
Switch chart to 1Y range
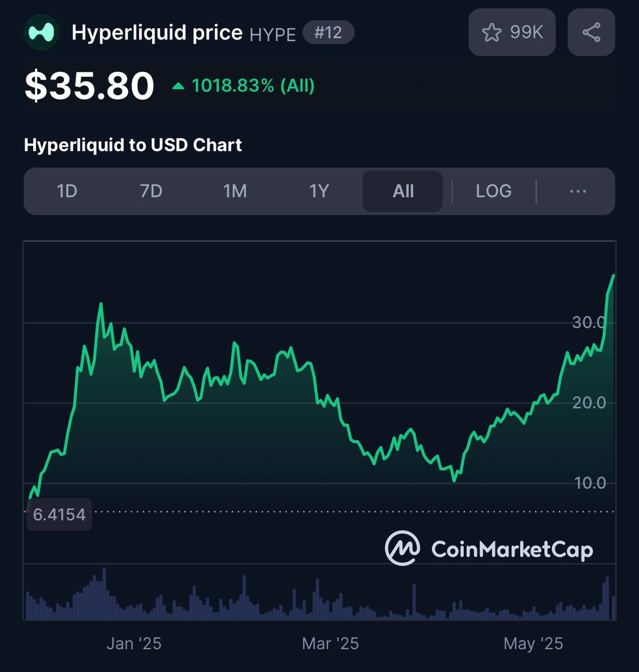(x=319, y=191)
